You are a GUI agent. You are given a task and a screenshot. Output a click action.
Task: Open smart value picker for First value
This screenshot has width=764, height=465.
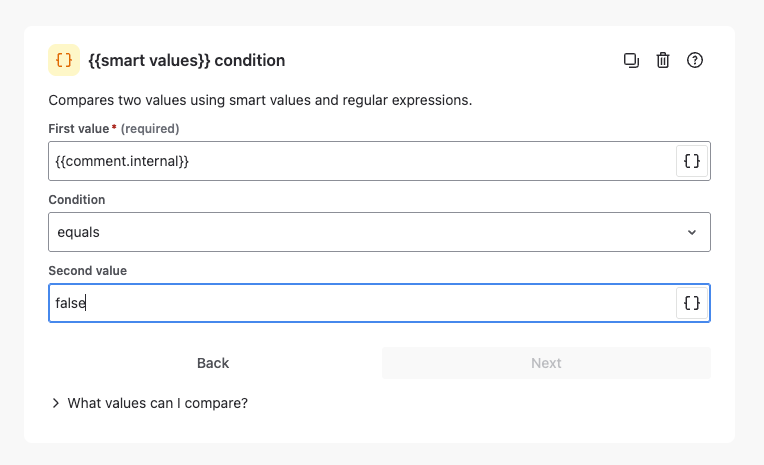692,161
